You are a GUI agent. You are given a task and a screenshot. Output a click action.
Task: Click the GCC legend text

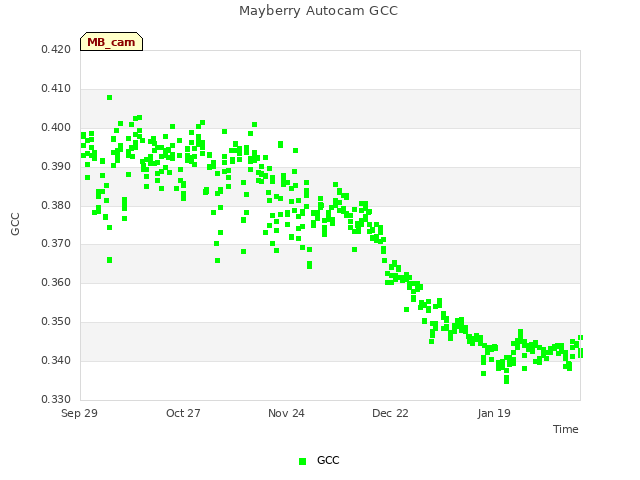(328, 460)
